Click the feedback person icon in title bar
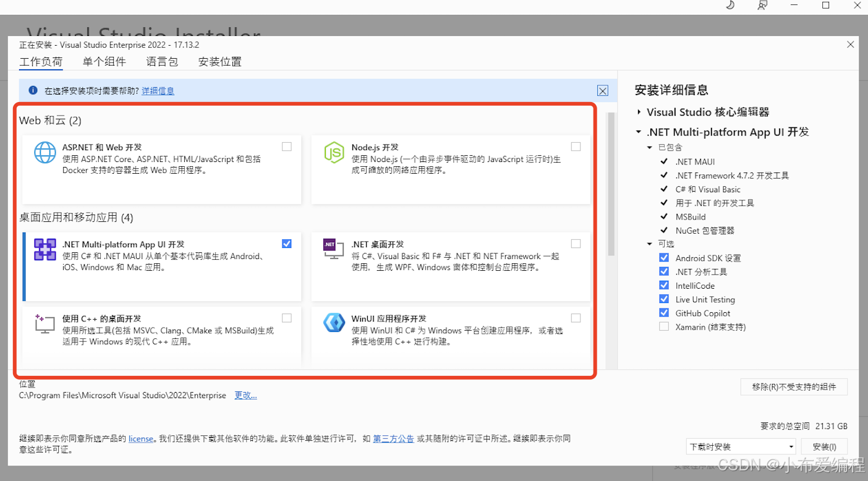Viewport: 868px width, 481px height. pyautogui.click(x=763, y=5)
